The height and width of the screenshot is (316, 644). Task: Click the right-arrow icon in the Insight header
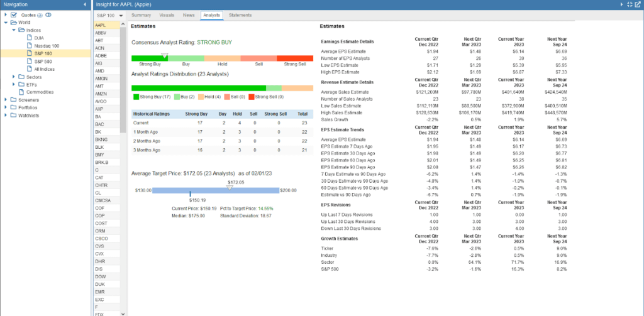tap(621, 4)
